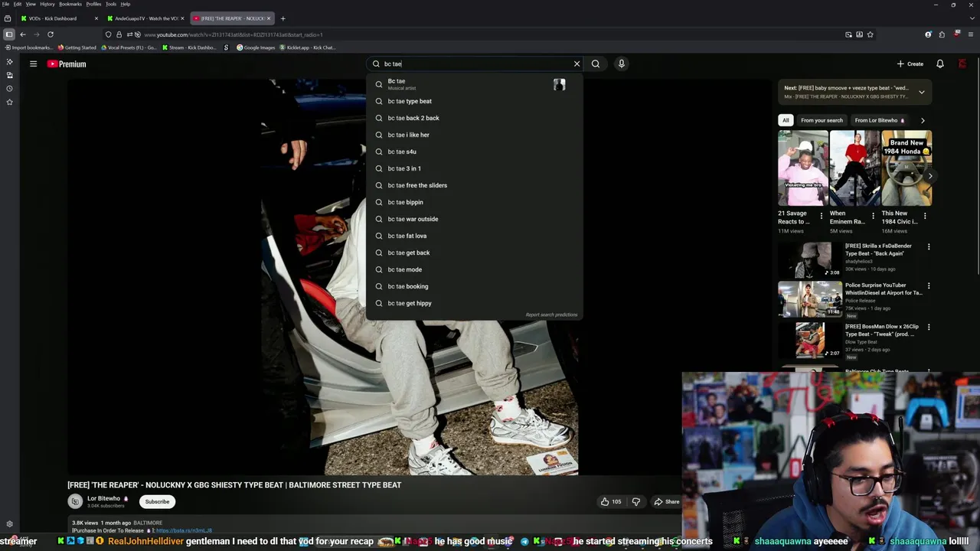This screenshot has height=551, width=980.
Task: Select suggestion 'bc tae type beat'
Action: 475,101
